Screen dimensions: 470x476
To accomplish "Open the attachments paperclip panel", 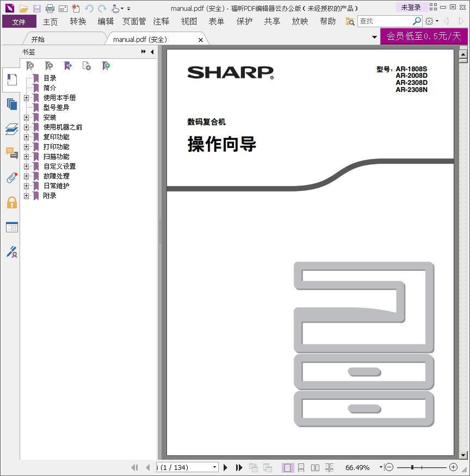I will [x=12, y=177].
